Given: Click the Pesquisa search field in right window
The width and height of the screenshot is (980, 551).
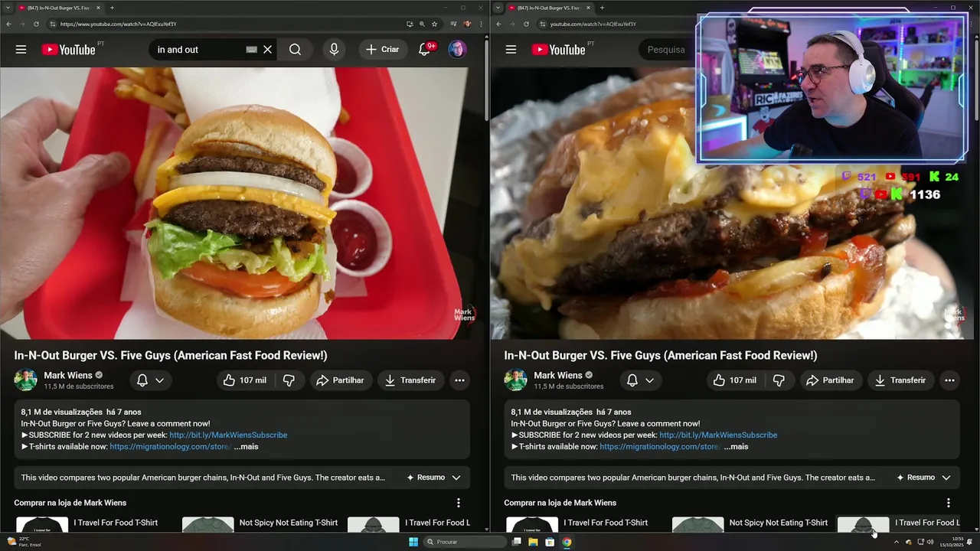Looking at the screenshot, I should 666,50.
